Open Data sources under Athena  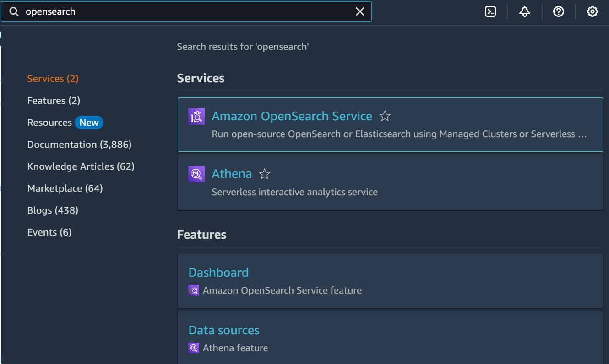(223, 330)
